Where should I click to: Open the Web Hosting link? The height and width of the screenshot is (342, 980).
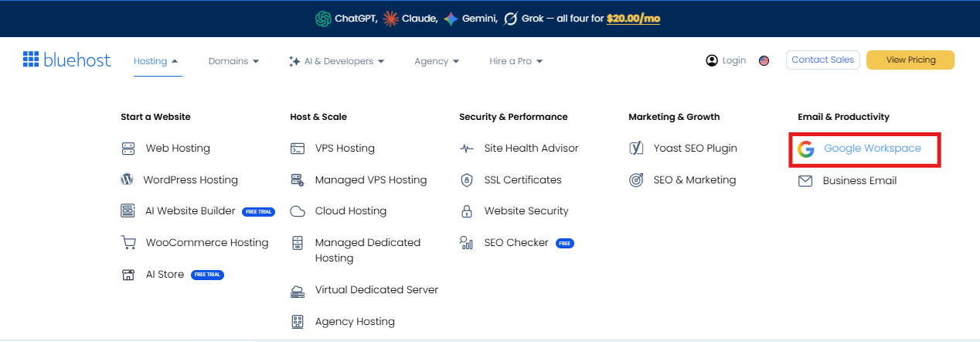click(x=178, y=149)
